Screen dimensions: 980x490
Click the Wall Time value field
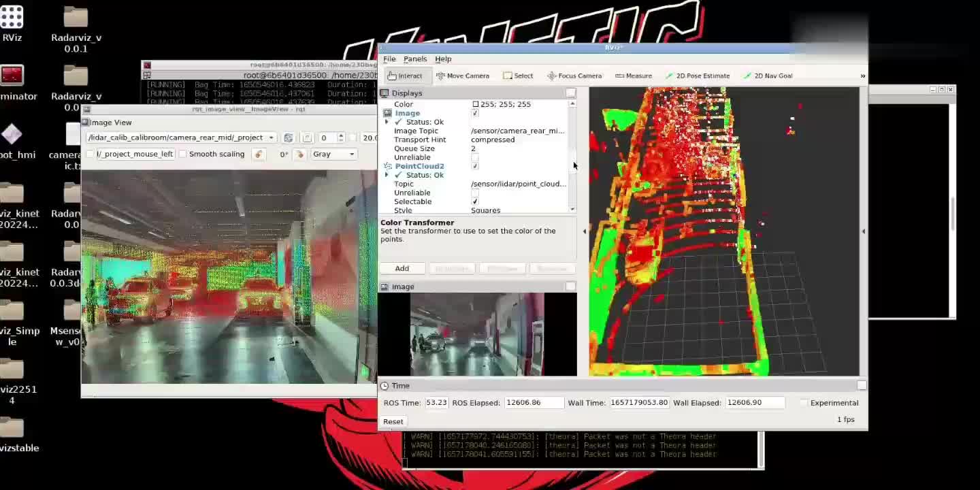[640, 403]
